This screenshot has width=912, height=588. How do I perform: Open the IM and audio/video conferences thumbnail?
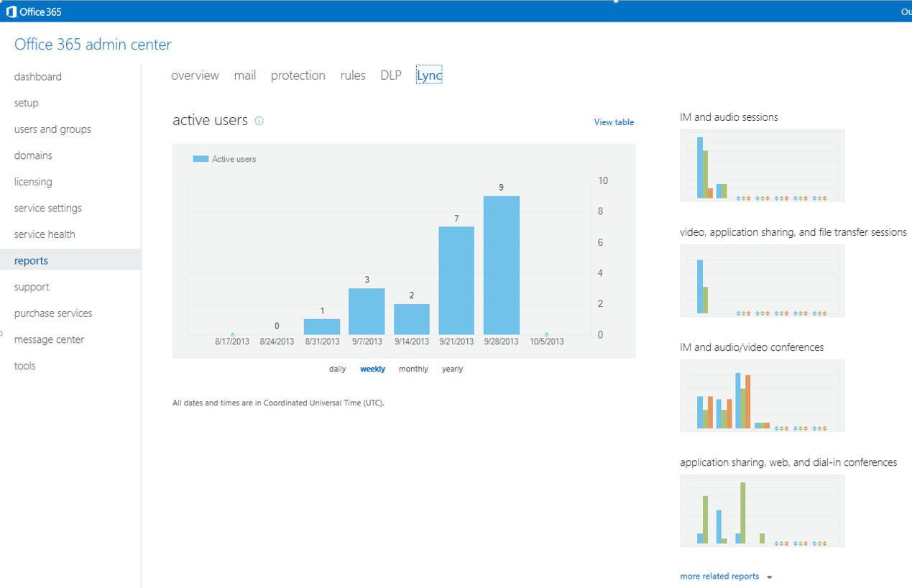[762, 395]
